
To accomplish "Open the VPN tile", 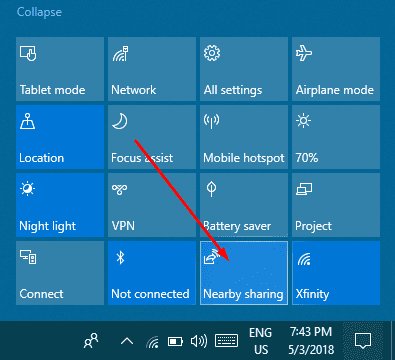I will (x=152, y=205).
